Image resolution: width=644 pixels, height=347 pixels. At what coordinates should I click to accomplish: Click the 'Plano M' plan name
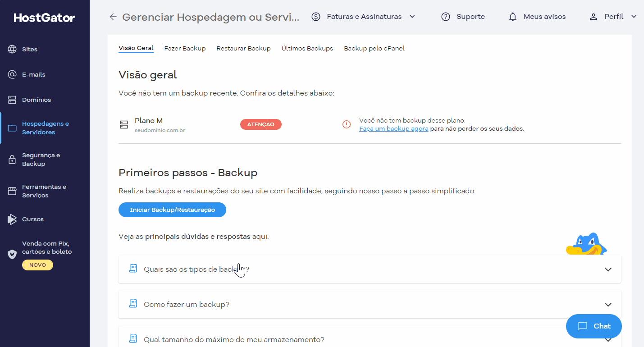pos(149,121)
